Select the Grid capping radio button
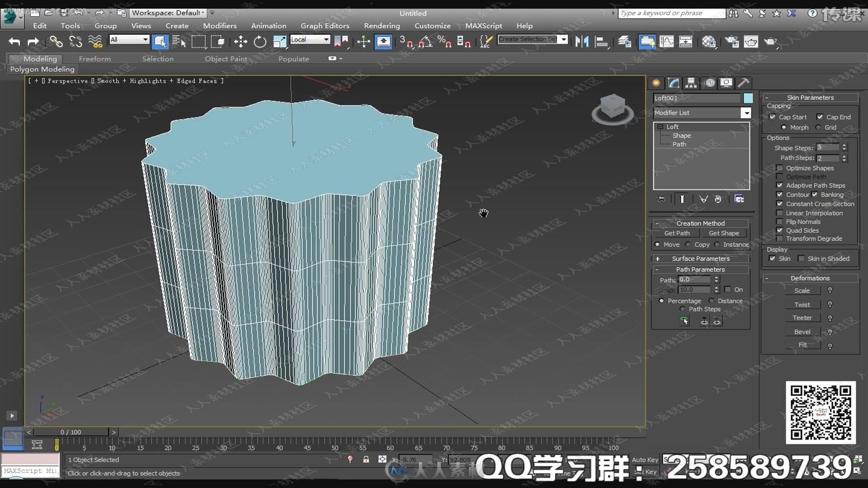 pos(818,127)
